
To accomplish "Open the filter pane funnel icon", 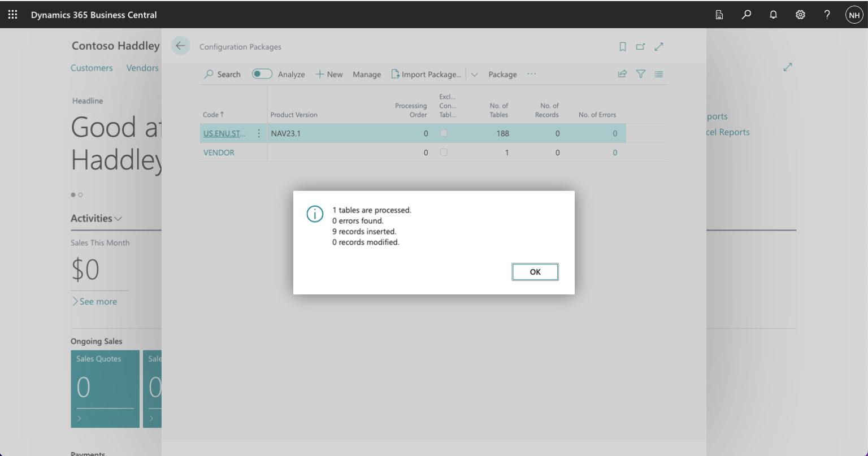I will coord(640,74).
